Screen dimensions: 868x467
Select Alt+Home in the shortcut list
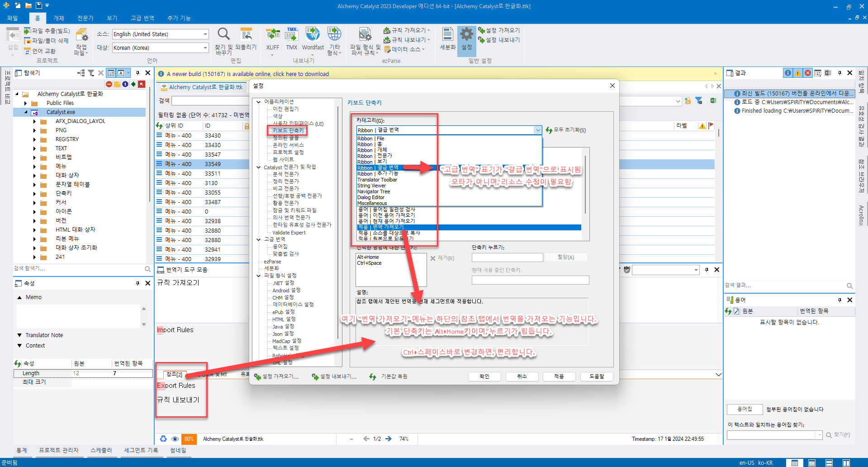point(368,257)
